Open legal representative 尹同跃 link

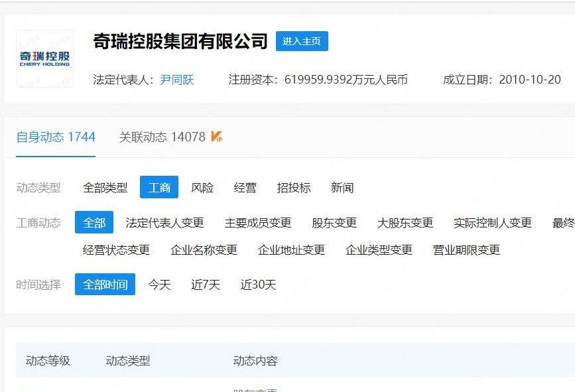click(x=177, y=80)
